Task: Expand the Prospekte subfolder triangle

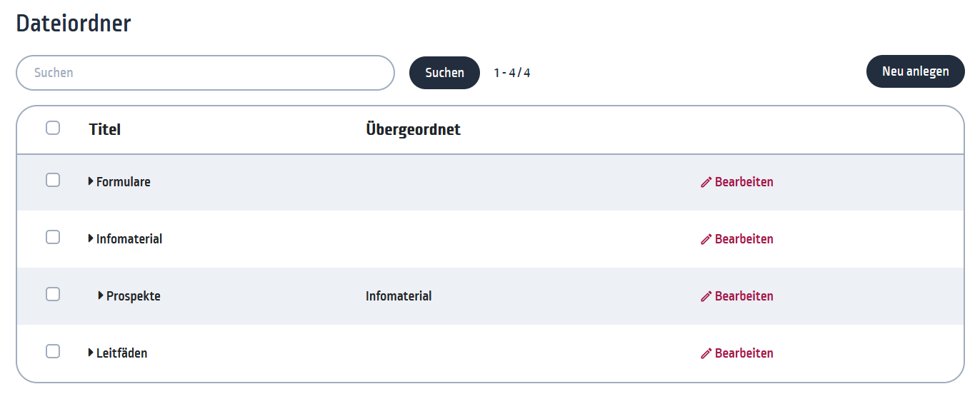Action: tap(101, 295)
